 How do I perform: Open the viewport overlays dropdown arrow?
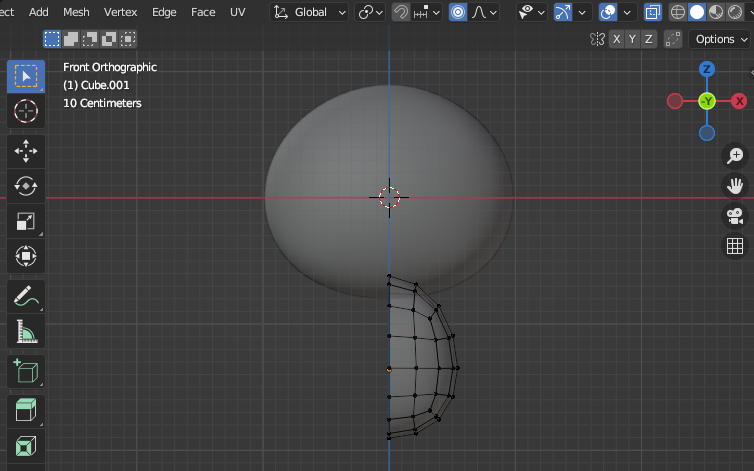click(628, 12)
